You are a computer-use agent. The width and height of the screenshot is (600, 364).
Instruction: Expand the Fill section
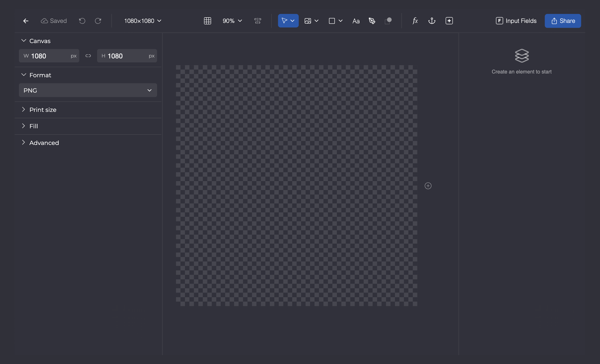click(x=24, y=126)
